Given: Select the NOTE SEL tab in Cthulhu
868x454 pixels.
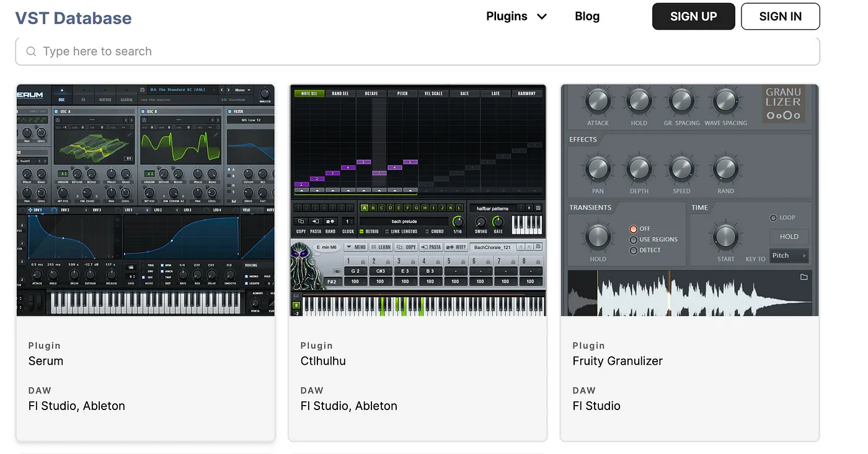Looking at the screenshot, I should [309, 94].
